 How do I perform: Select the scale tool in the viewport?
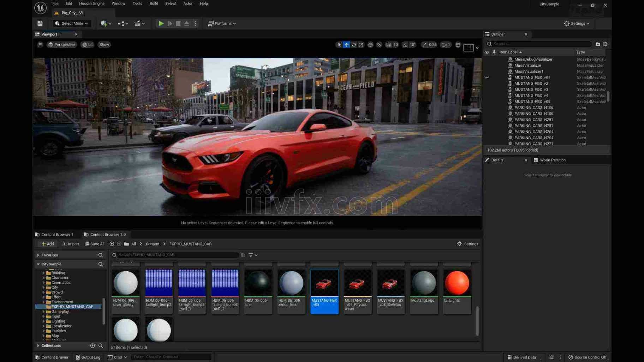pos(361,45)
